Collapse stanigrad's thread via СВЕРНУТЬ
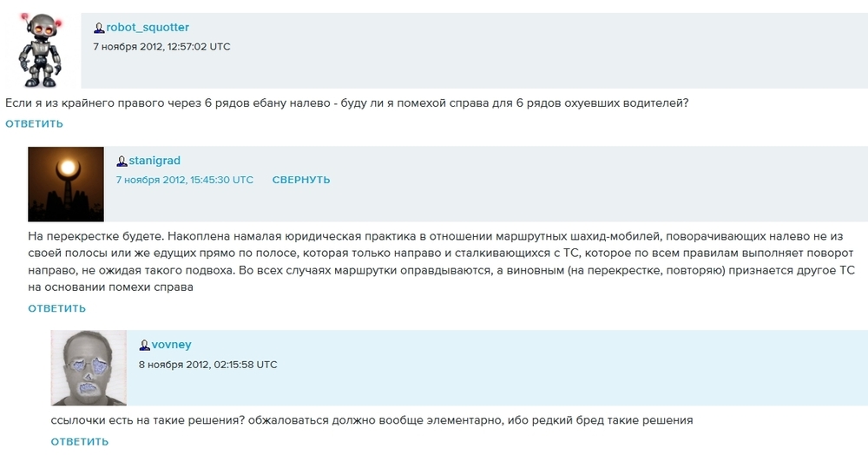 pos(301,180)
